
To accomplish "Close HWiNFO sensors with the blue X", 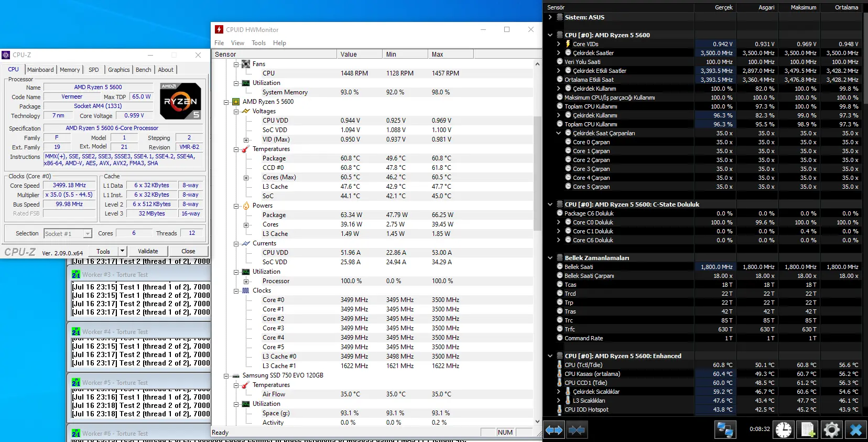I will tap(856, 430).
